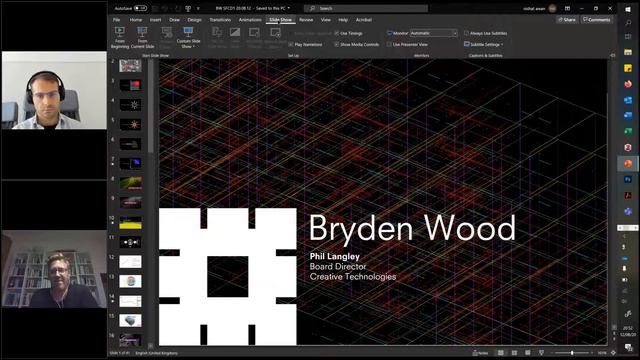Open the Customize Quick Access Toolbar arrow
The height and width of the screenshot is (360, 640).
click(198, 8)
